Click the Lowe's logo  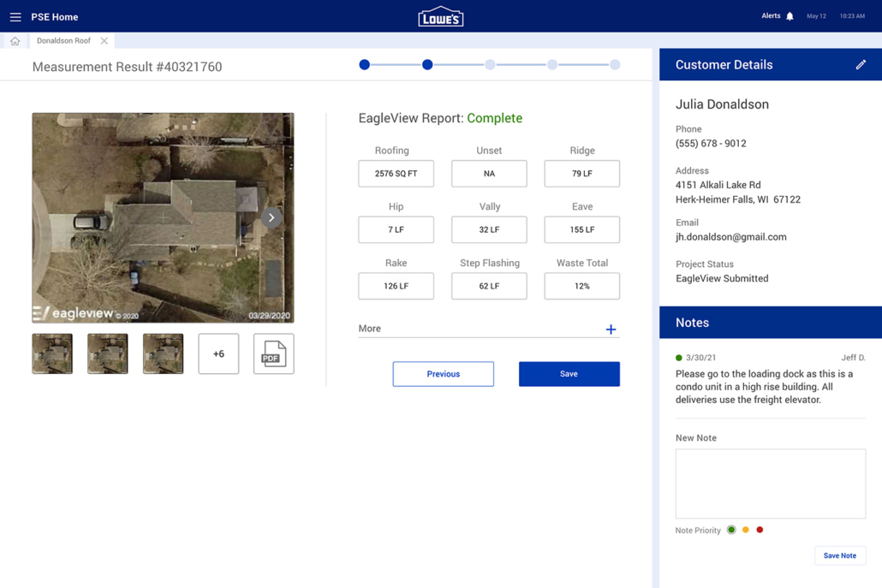tap(440, 17)
